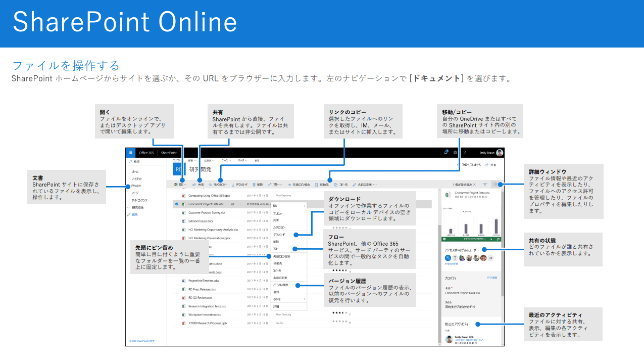Click 移動先 in the command bar
Image resolution: width=644 pixels, height=362 pixels.
tap(322, 185)
